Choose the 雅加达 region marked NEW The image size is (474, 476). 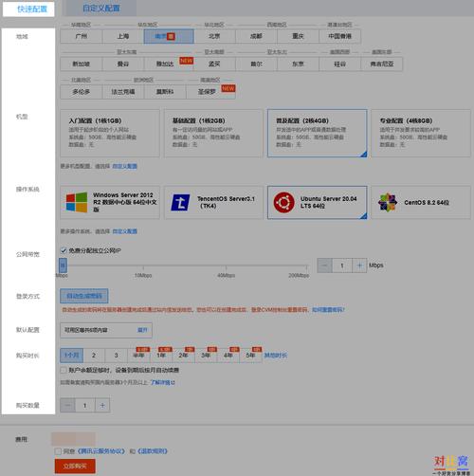[169, 64]
